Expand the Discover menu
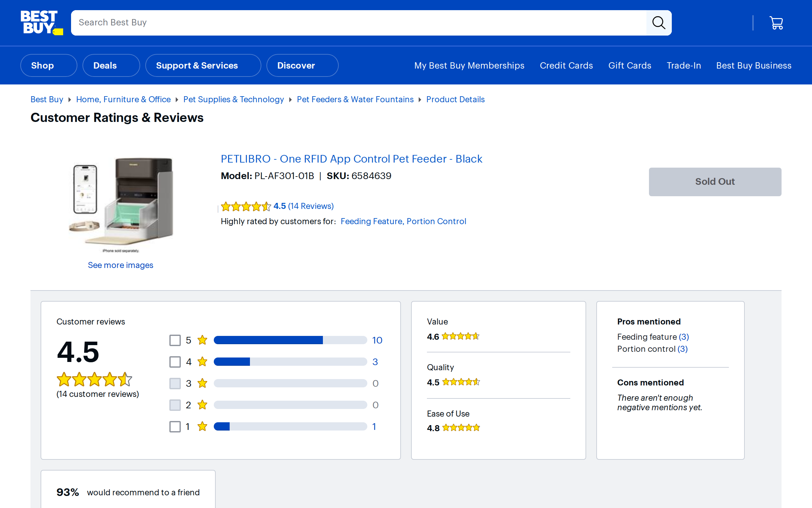Screen dimensions: 812x508 point(302,65)
